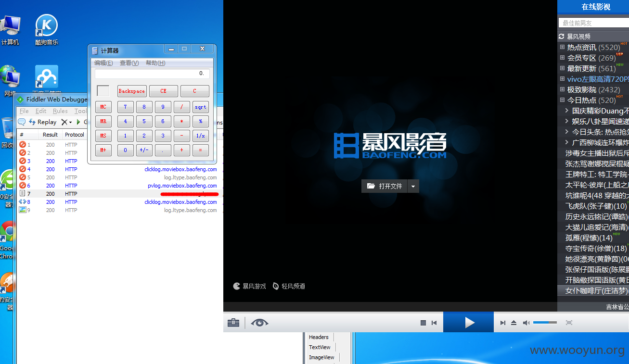Click the calculator sqrt button
629x364 pixels.
(x=201, y=107)
